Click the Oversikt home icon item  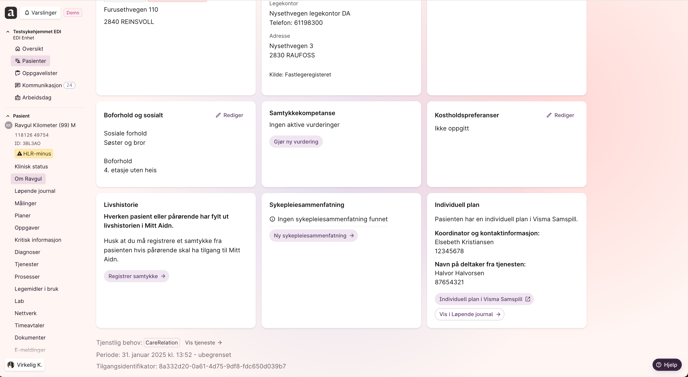tap(29, 49)
